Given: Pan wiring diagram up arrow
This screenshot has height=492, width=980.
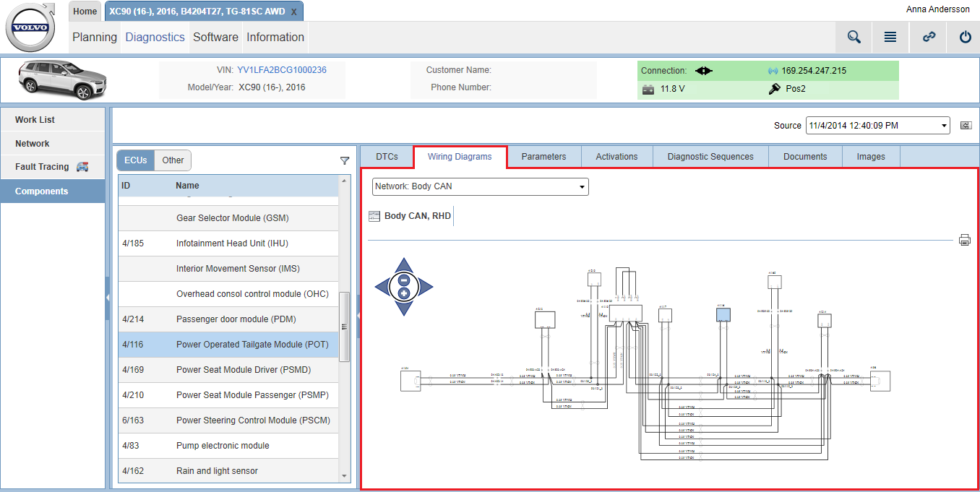Looking at the screenshot, I should point(404,265).
